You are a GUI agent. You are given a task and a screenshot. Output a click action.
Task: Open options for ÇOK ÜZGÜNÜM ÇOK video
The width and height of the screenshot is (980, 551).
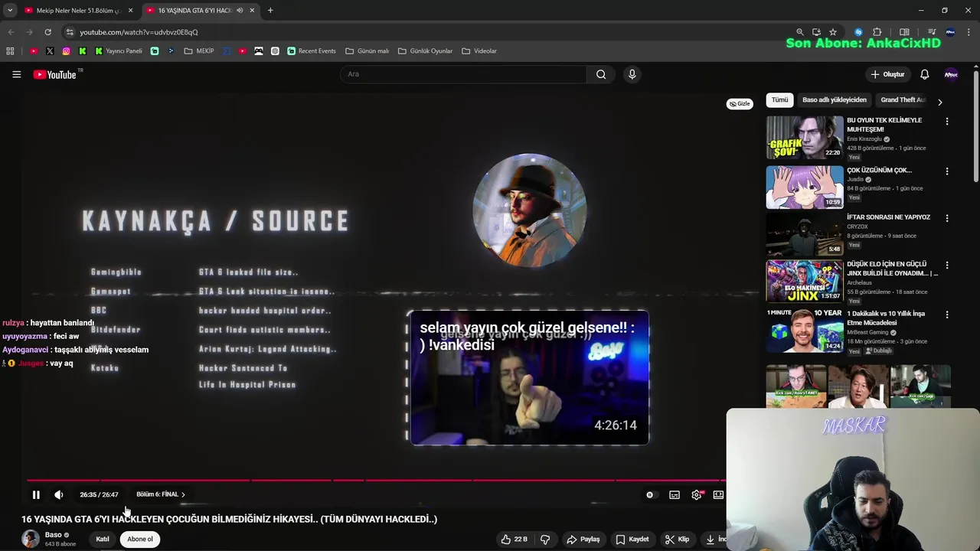947,171
